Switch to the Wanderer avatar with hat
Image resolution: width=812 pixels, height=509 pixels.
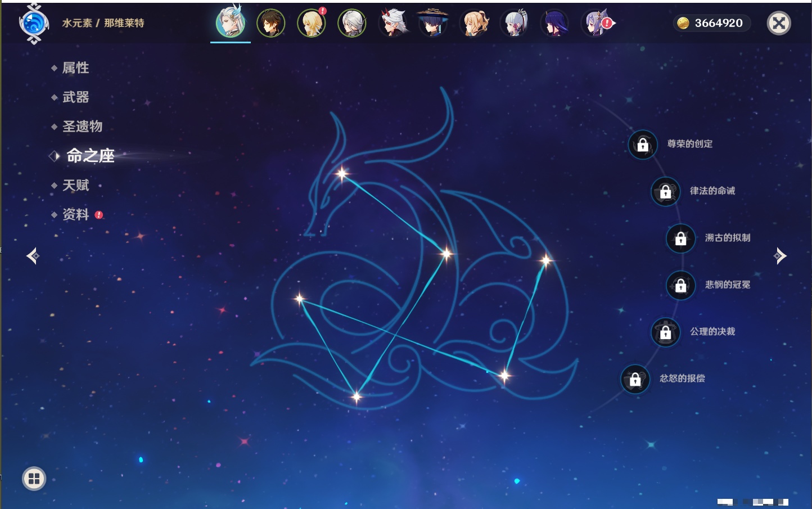(433, 23)
